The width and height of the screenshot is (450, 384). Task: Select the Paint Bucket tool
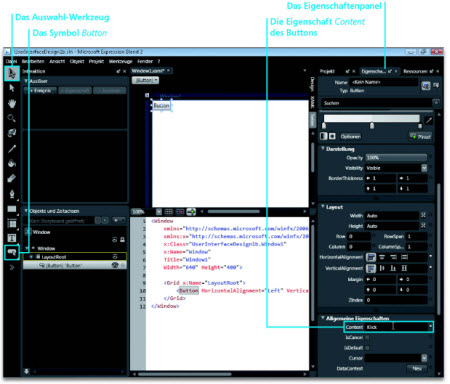[12, 163]
